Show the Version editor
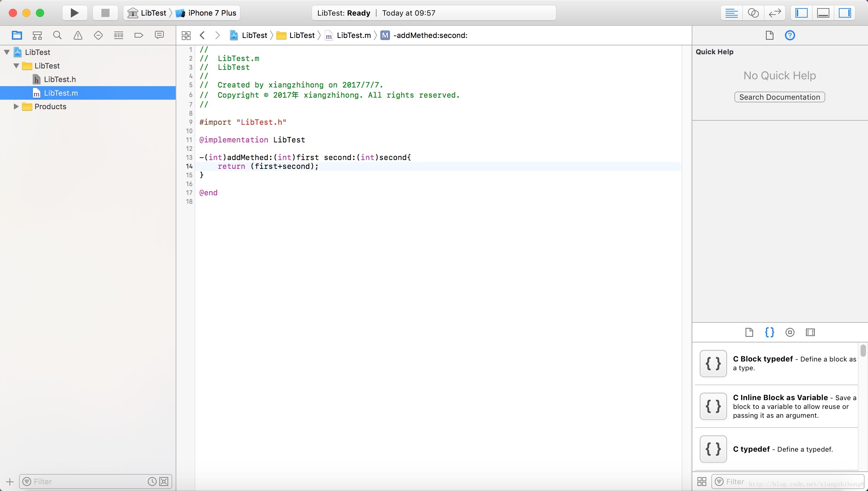The image size is (868, 491). coord(775,13)
